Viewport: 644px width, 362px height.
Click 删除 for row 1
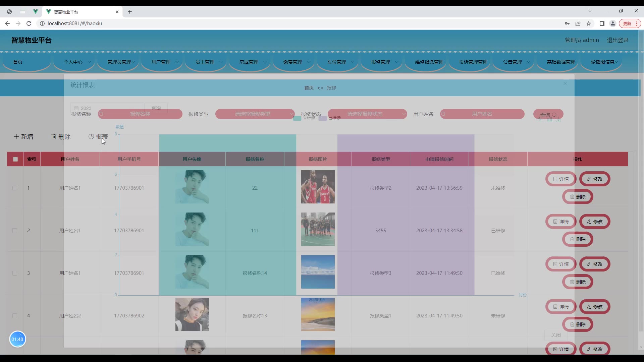point(578,197)
